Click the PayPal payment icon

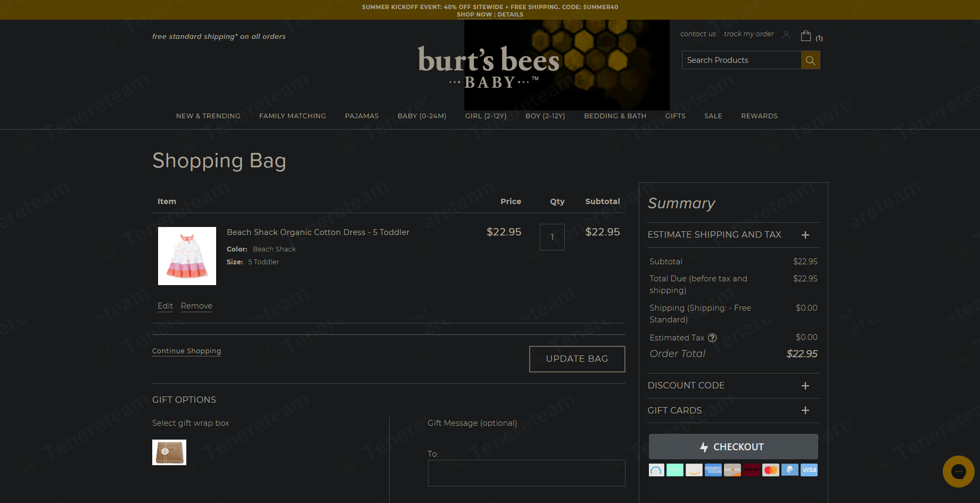tap(790, 470)
